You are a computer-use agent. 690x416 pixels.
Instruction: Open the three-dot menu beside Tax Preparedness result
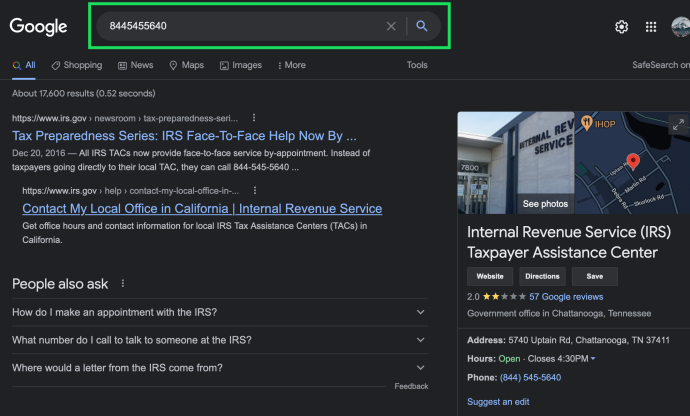pos(254,118)
